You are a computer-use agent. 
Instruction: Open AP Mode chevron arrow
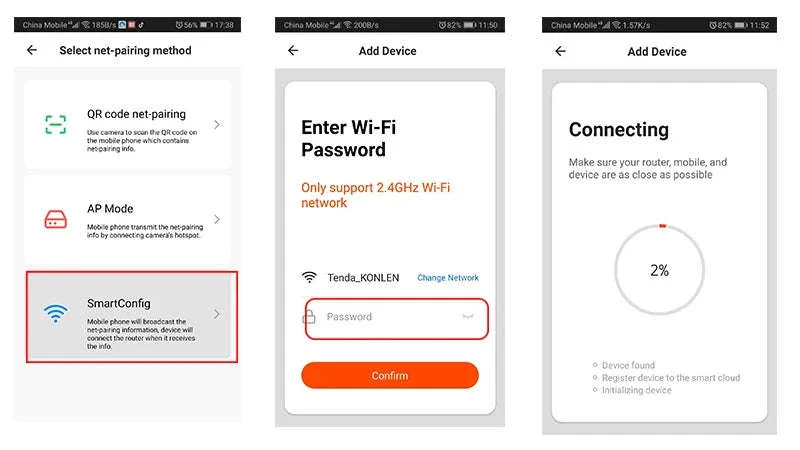[217, 219]
